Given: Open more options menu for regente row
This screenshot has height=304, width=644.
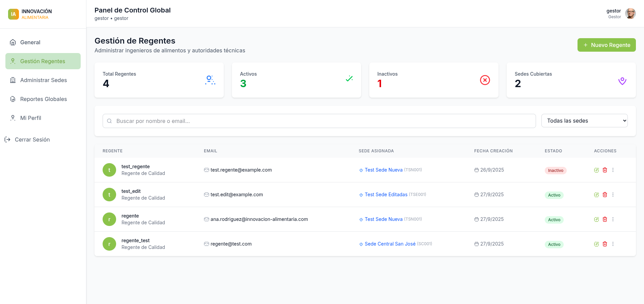Looking at the screenshot, I should click(x=613, y=220).
